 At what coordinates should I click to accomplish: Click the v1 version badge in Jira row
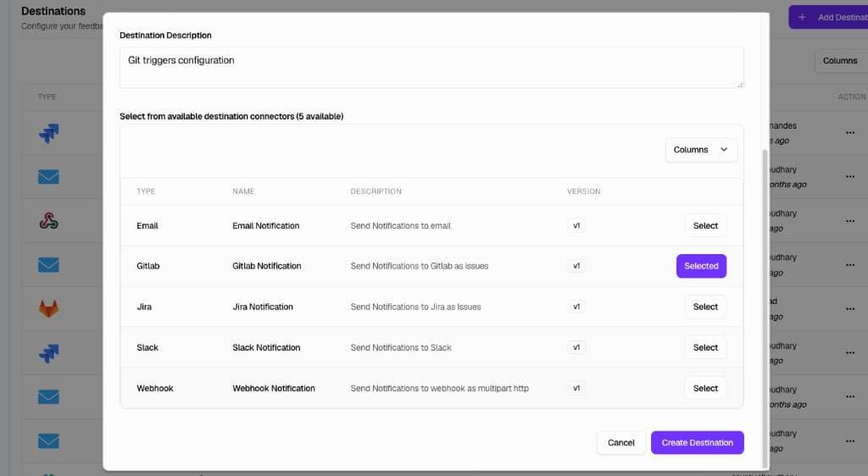tap(576, 307)
